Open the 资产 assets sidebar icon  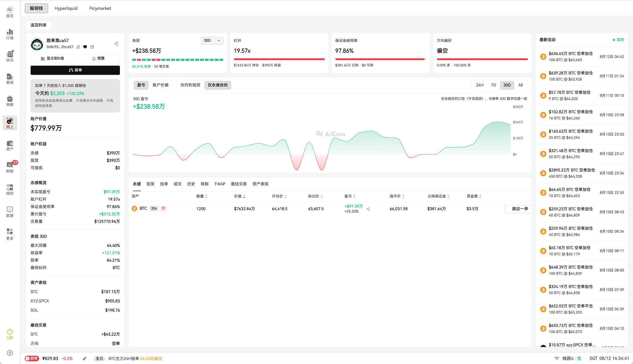coord(10,145)
